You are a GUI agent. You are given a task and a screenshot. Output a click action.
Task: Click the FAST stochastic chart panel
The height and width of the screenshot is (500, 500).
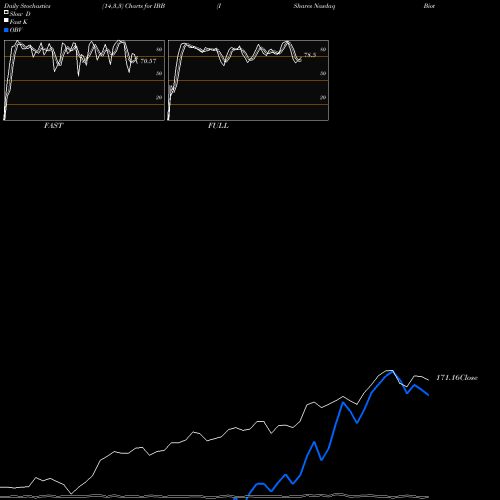click(x=84, y=80)
